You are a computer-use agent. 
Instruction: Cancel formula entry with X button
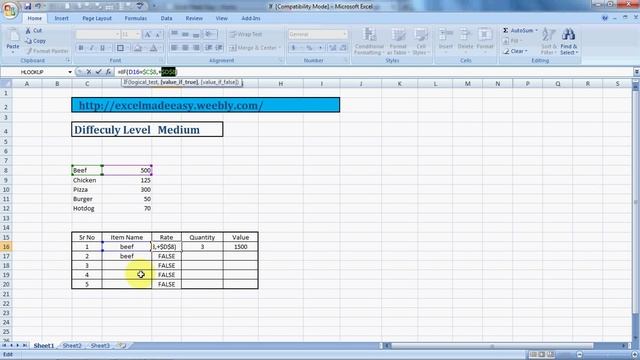89,72
